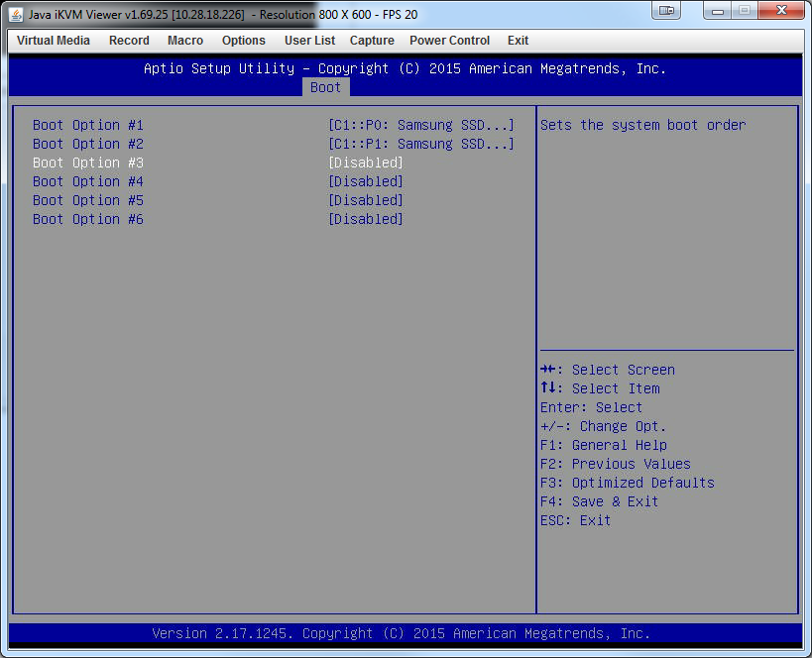Open the Macro menu
The height and width of the screenshot is (658, 812).
(185, 41)
